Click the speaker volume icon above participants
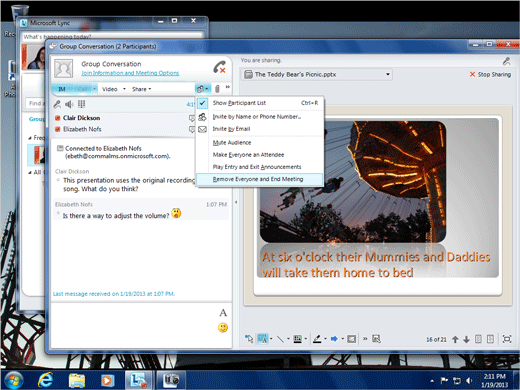Image resolution: width=520 pixels, height=390 pixels. (69, 104)
